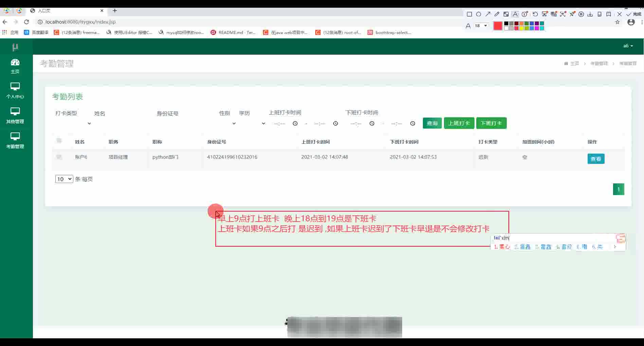The image size is (644, 346).
Task: Pin the screenshot to the screen
Action: point(572,14)
